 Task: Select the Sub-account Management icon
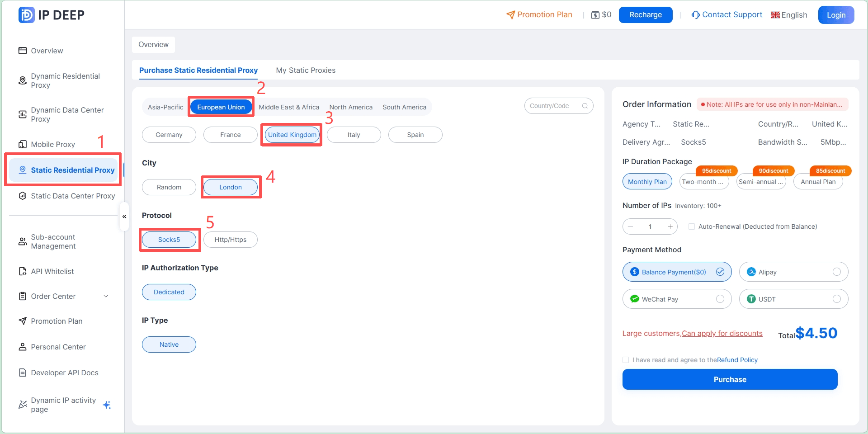tap(23, 241)
